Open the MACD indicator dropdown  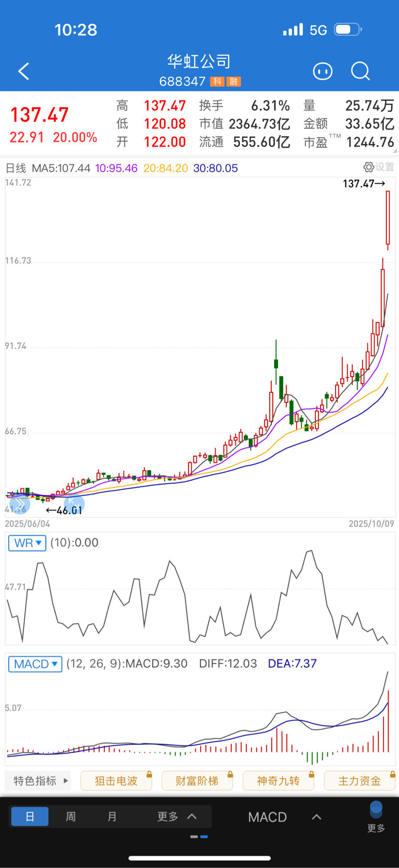(x=35, y=664)
